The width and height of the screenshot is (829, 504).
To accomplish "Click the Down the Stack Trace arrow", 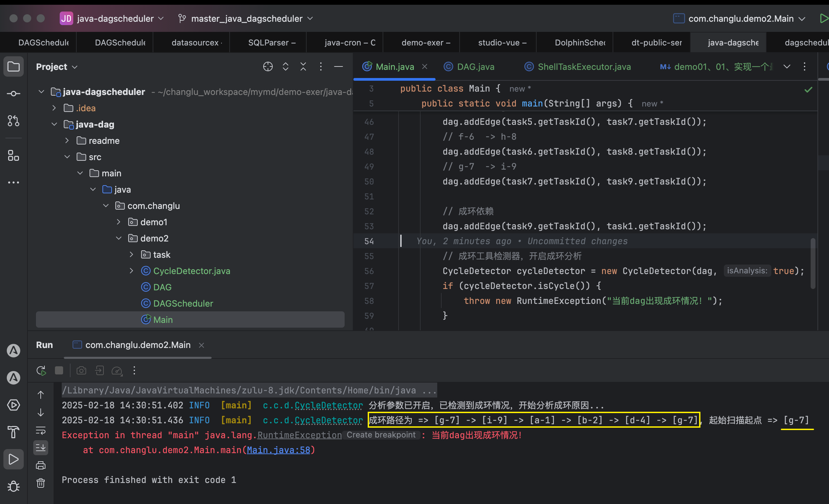I will (41, 412).
